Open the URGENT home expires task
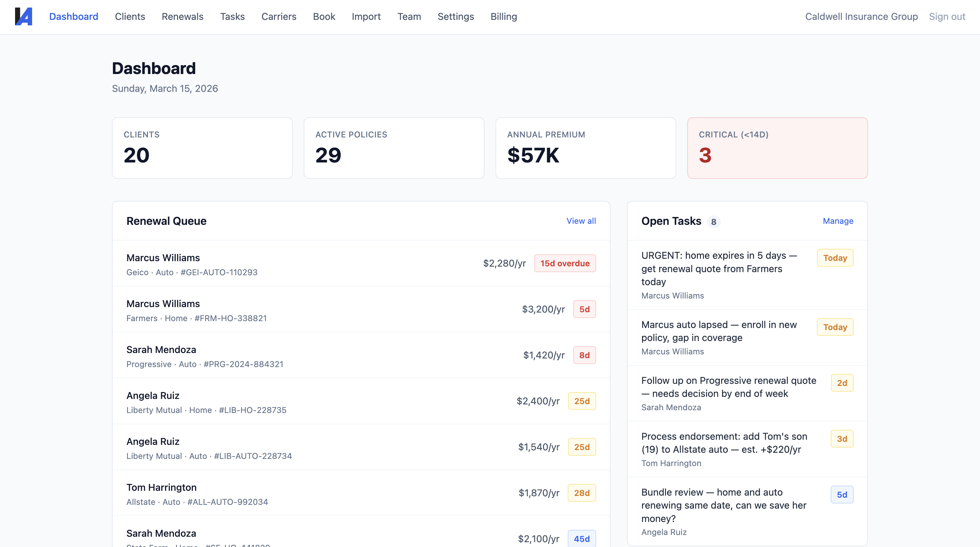980x547 pixels. (718, 269)
